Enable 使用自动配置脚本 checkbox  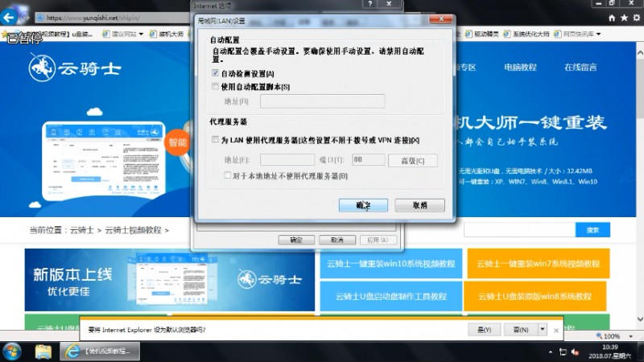click(215, 86)
